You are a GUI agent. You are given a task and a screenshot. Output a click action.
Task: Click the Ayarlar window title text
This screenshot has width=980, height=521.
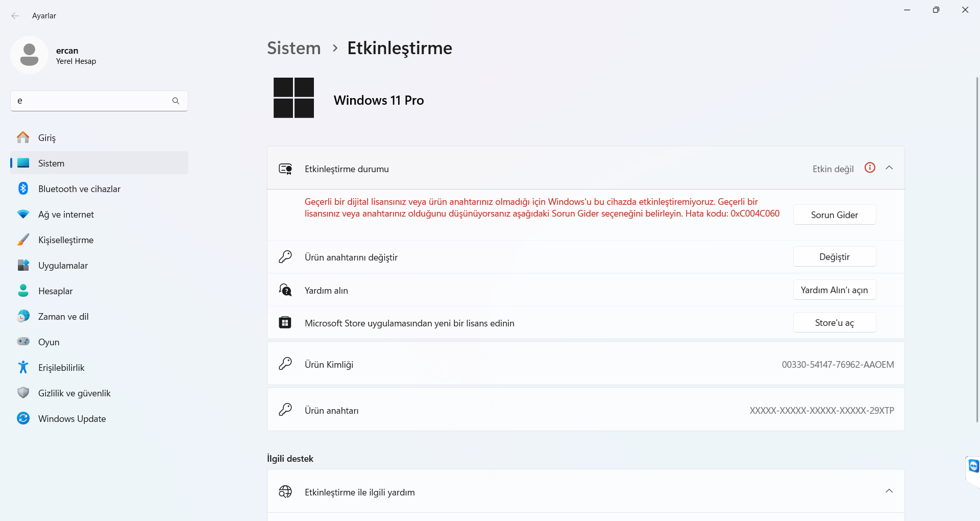point(44,16)
